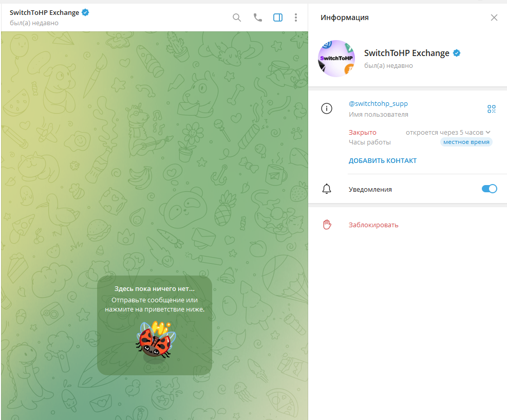The image size is (507, 420).
Task: Click 'был(а) недавно' status in chat header
Action: point(34,23)
